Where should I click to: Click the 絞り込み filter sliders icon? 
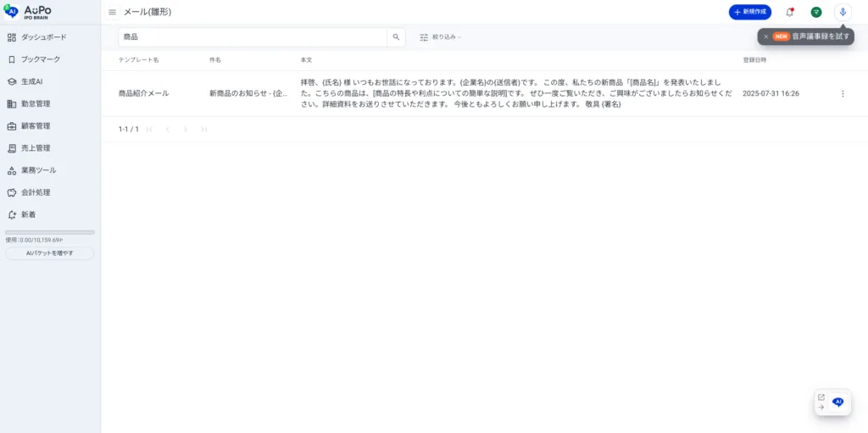(424, 37)
